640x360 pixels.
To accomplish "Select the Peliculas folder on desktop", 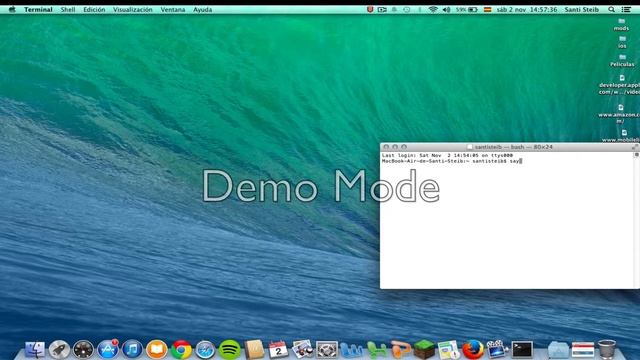I will click(x=622, y=60).
